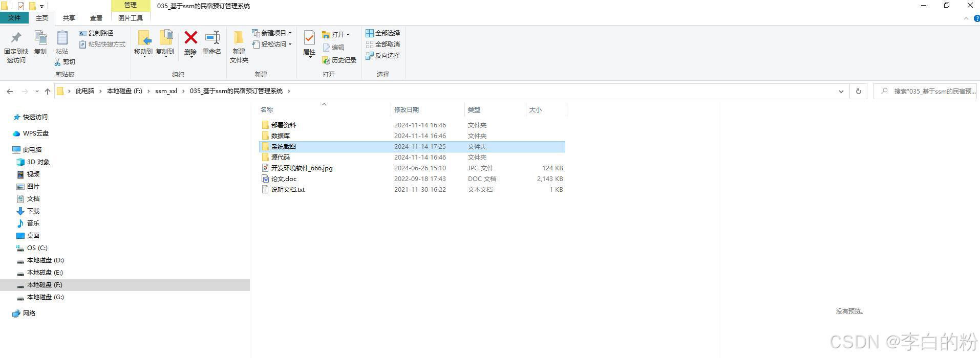Select the 部署资料 folder
The height and width of the screenshot is (358, 980).
click(412, 125)
